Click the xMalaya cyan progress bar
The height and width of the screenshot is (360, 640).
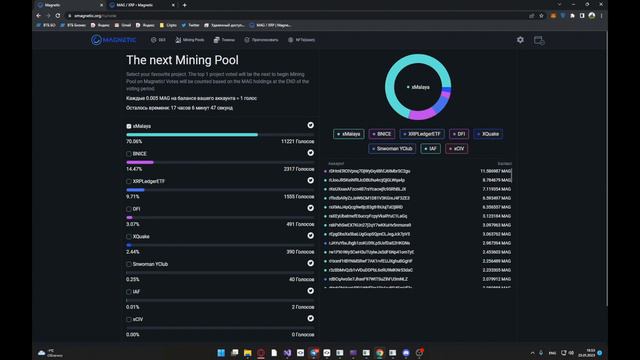[192, 135]
